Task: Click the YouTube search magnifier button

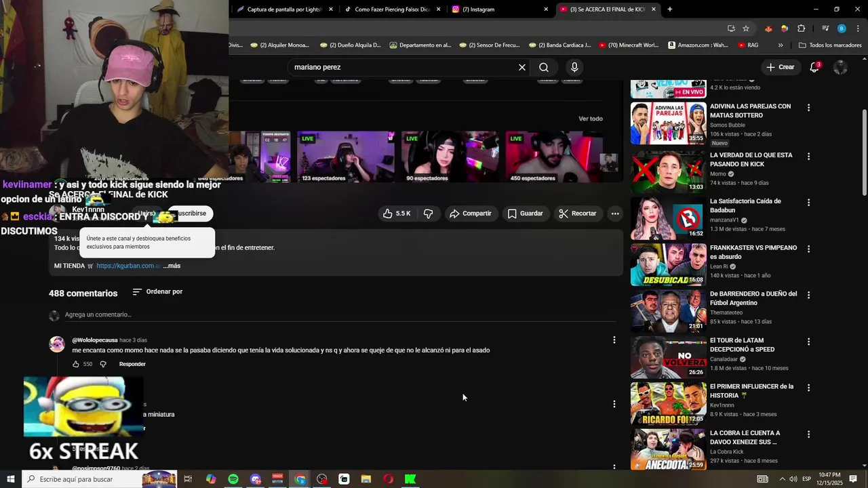Action: (x=544, y=67)
